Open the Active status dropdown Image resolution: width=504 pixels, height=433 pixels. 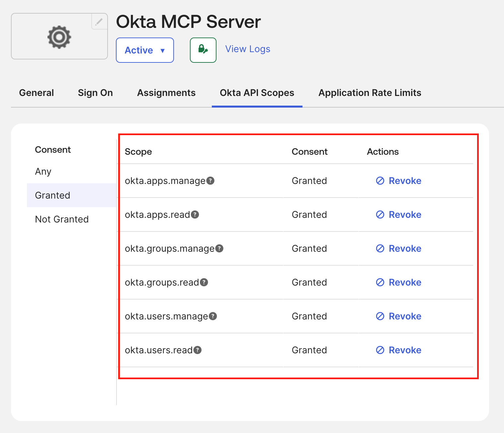pos(145,50)
